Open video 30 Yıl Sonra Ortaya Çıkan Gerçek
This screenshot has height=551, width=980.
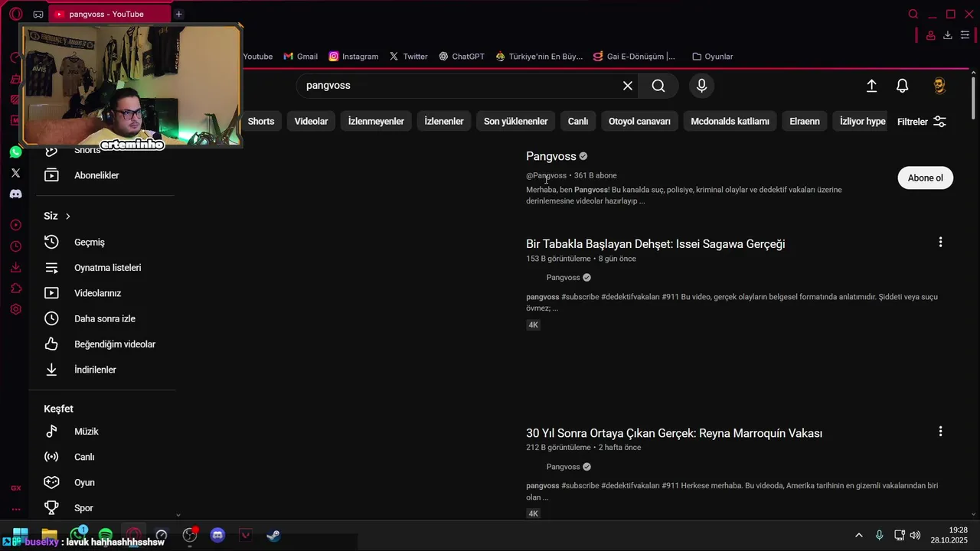click(674, 433)
